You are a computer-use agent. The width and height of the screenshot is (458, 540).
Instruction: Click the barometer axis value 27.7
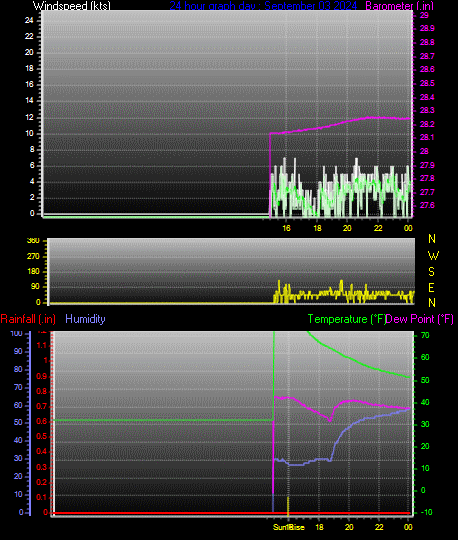click(427, 192)
